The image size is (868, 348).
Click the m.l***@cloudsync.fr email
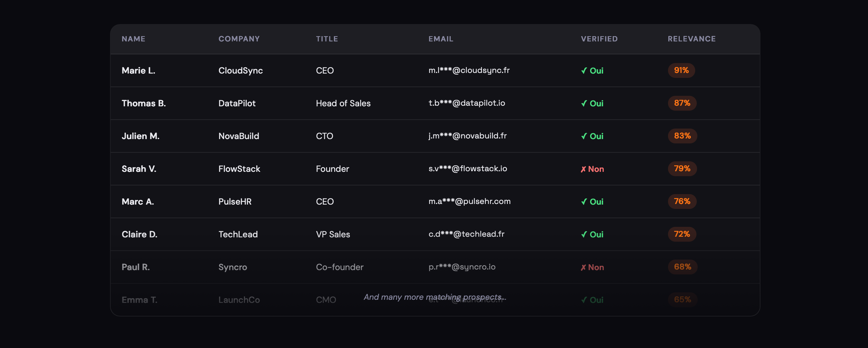pyautogui.click(x=469, y=70)
